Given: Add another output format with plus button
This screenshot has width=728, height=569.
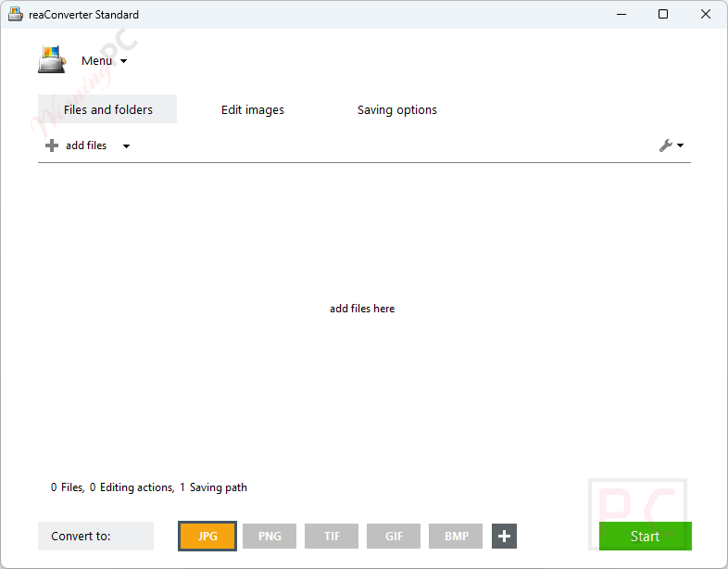Looking at the screenshot, I should (504, 536).
